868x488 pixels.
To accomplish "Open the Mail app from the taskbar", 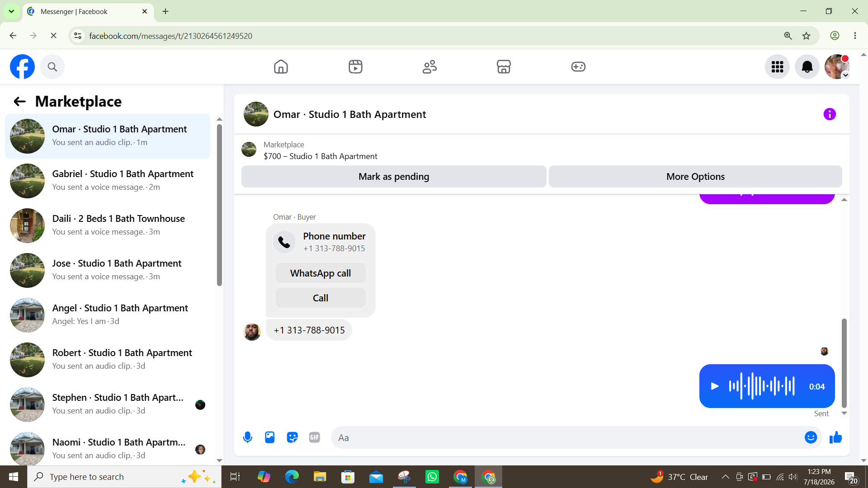I will tap(376, 477).
